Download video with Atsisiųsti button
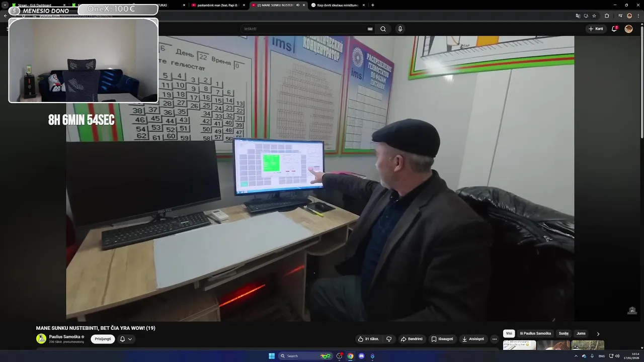Screen dimensions: 644x362 click(x=473, y=339)
